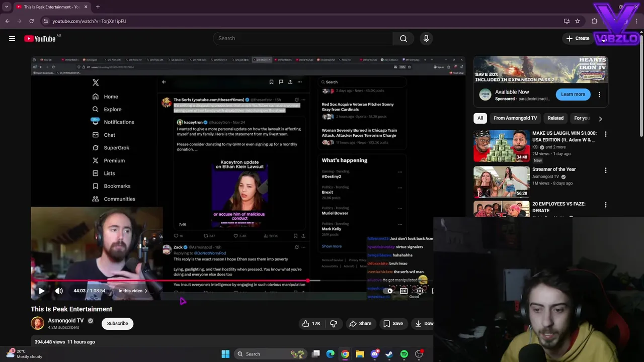Screen dimensions: 644x362
Task: Open File Explorer from the taskbar
Action: tap(360, 354)
